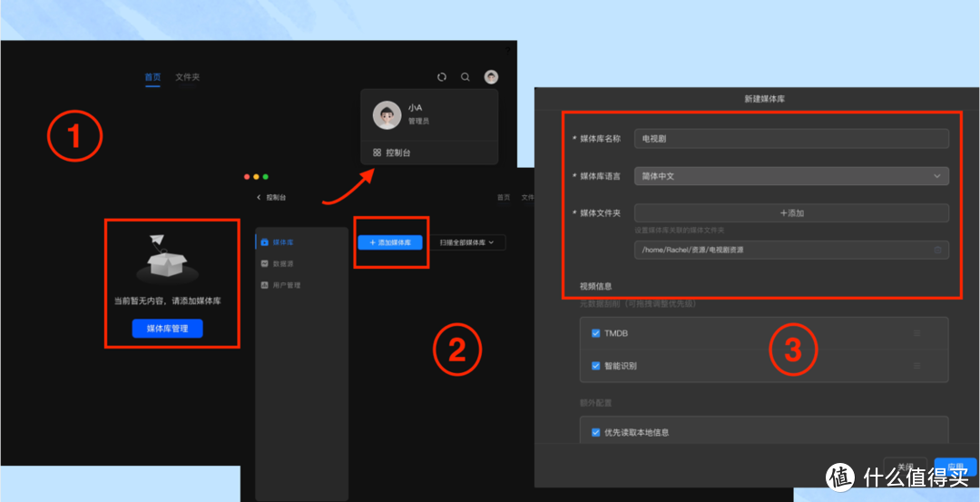
Task: Expand the 扫描全部媒体库 dropdown
Action: coord(467,242)
